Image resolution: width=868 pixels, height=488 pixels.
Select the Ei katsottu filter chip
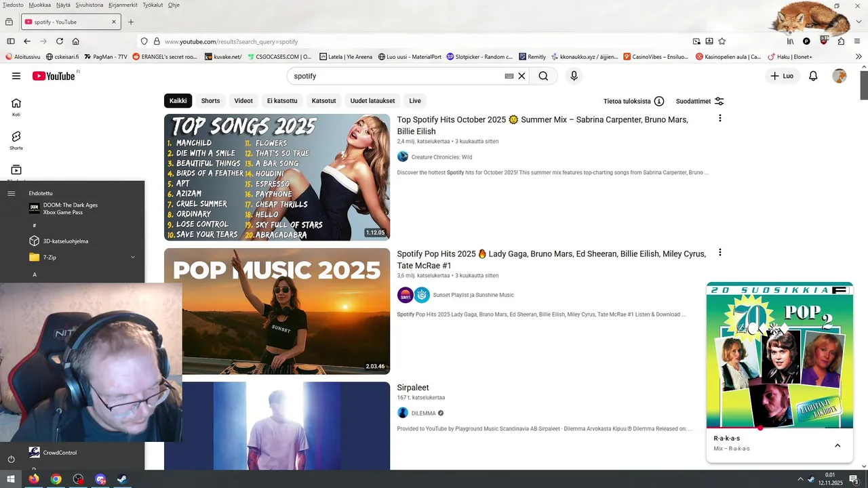tap(282, 101)
